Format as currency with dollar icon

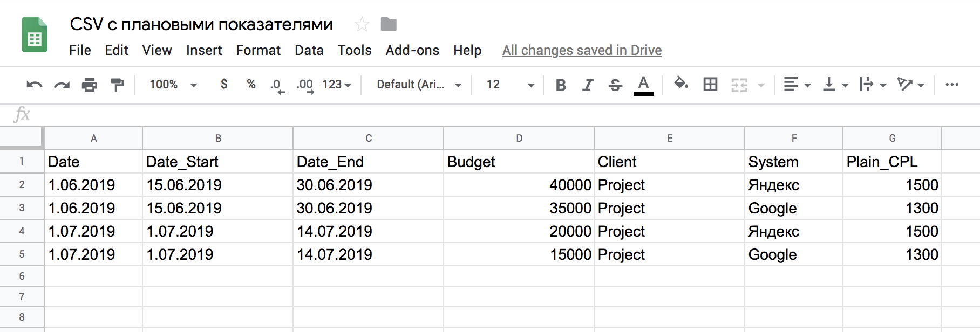click(x=224, y=84)
